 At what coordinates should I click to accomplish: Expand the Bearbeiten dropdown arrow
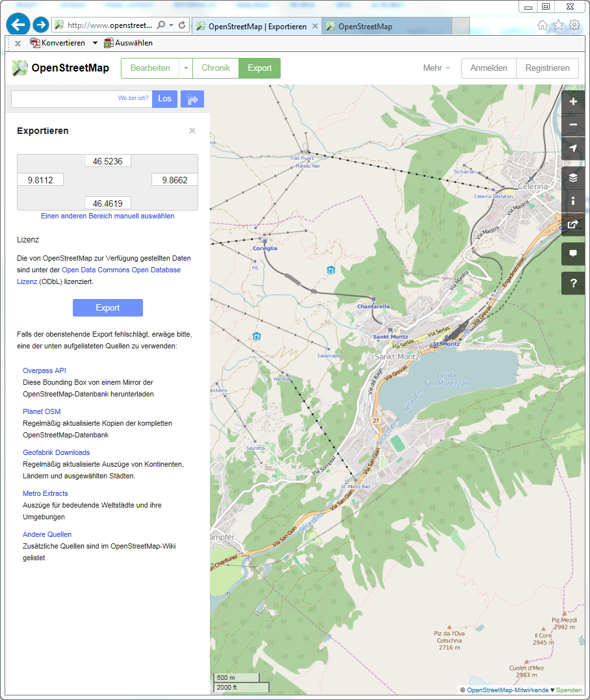(x=186, y=68)
